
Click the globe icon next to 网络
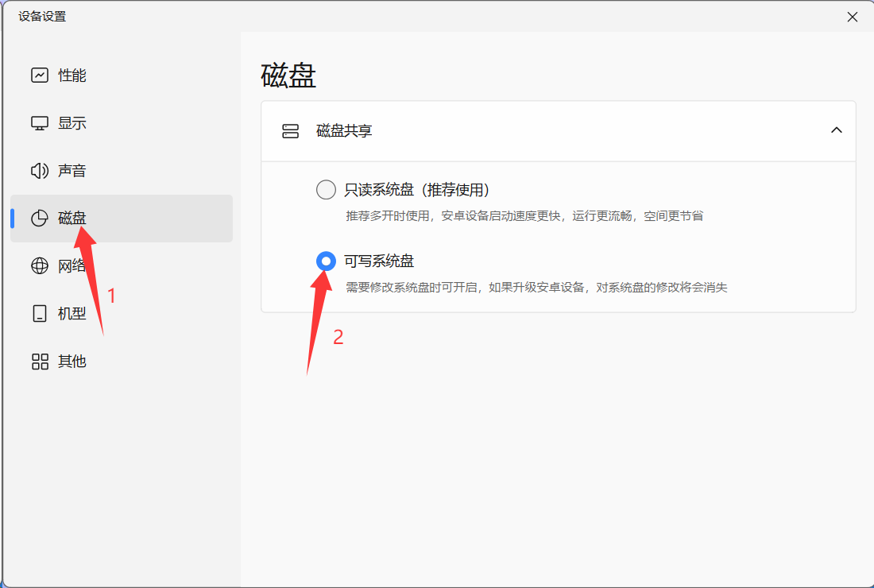39,265
